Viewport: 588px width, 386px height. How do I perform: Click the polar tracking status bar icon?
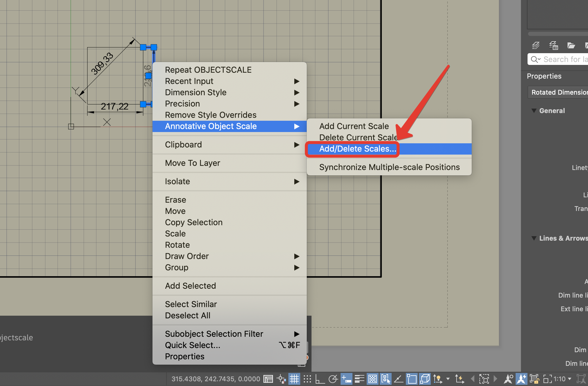coord(333,379)
